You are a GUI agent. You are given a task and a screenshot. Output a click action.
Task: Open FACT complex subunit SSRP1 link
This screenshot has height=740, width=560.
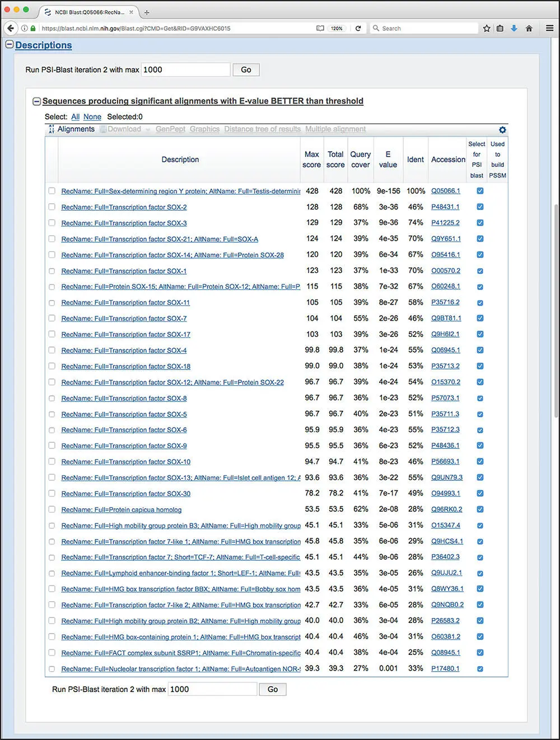pos(181,653)
